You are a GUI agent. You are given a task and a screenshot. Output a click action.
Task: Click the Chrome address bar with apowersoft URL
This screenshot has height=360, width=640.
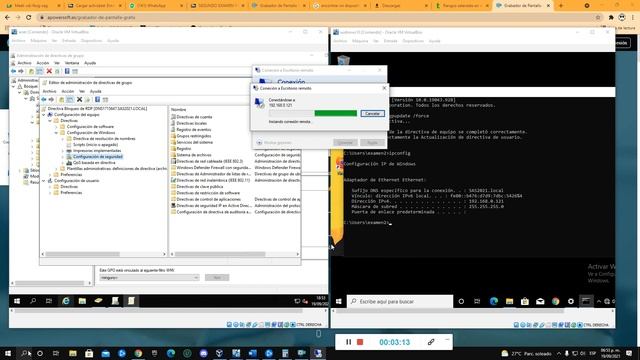[318, 18]
